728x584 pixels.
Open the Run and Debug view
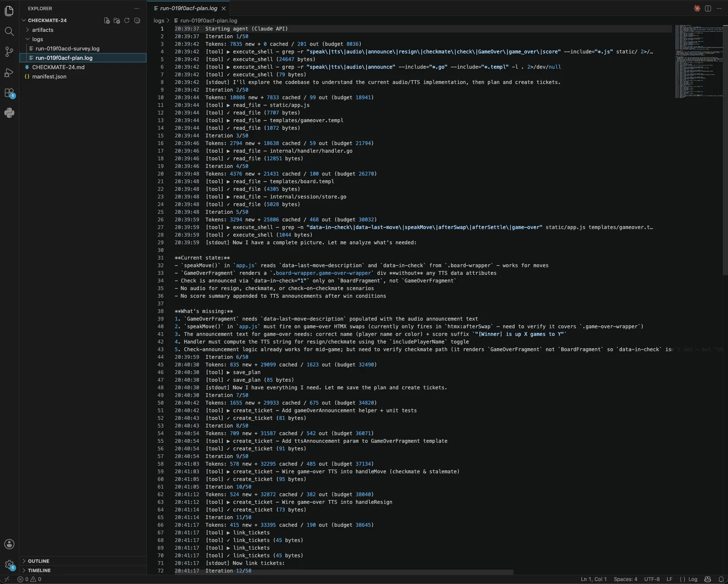[9, 73]
